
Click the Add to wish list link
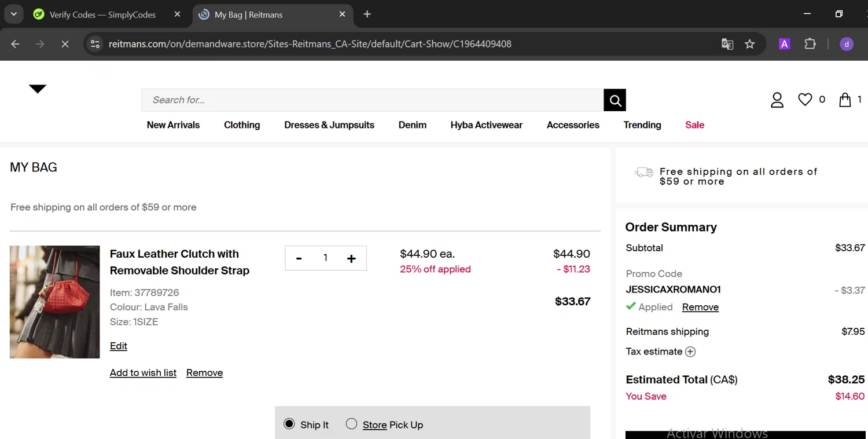click(143, 373)
